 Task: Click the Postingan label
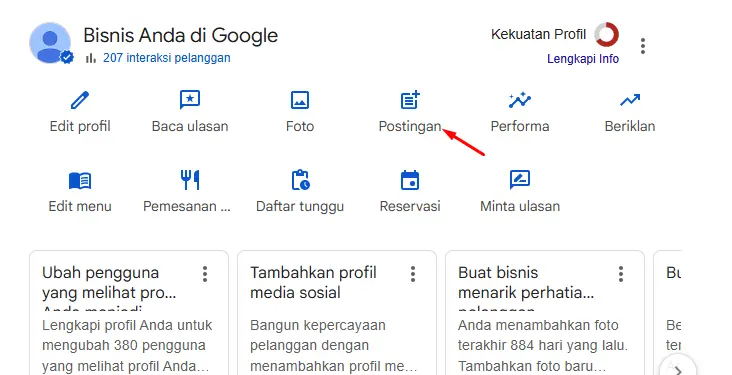[410, 127]
